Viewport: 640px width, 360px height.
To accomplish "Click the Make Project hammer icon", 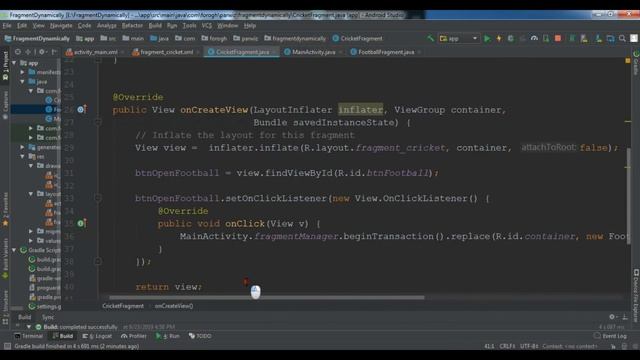I will [430, 38].
